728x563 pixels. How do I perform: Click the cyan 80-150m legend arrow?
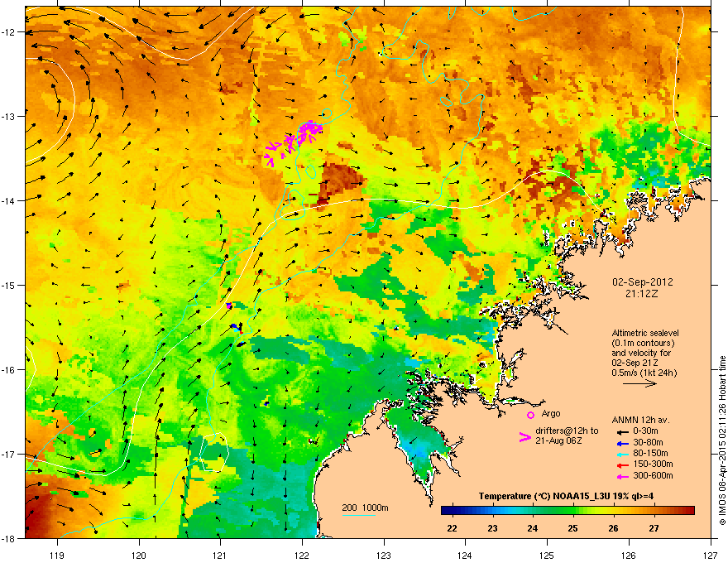tap(622, 455)
